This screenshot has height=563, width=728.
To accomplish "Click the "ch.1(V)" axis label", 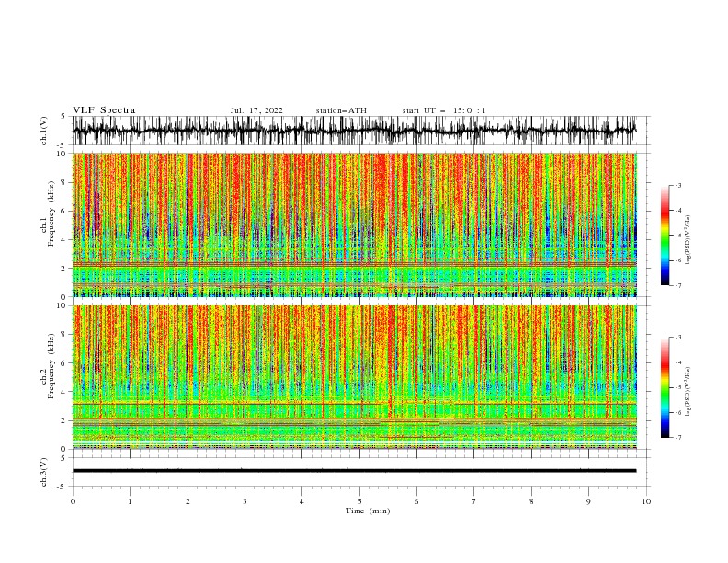I will coord(44,131).
